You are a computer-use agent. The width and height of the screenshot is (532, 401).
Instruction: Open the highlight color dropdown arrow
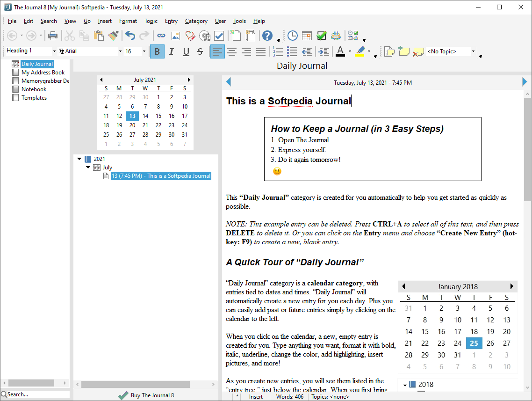coord(369,51)
